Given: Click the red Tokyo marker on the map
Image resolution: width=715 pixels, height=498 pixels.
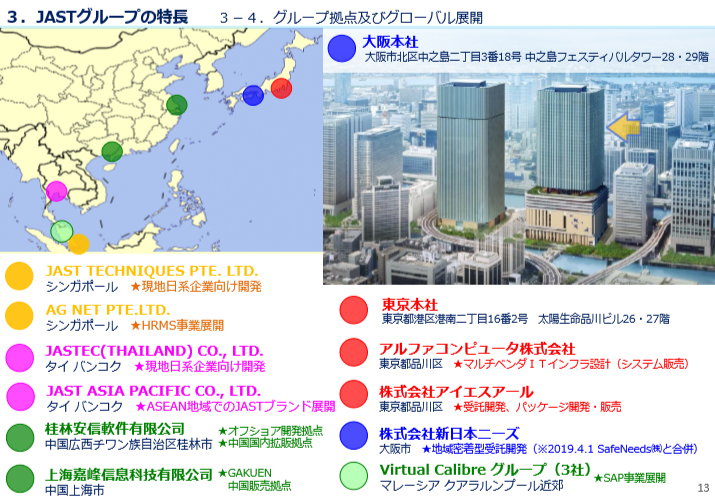Looking at the screenshot, I should (281, 88).
